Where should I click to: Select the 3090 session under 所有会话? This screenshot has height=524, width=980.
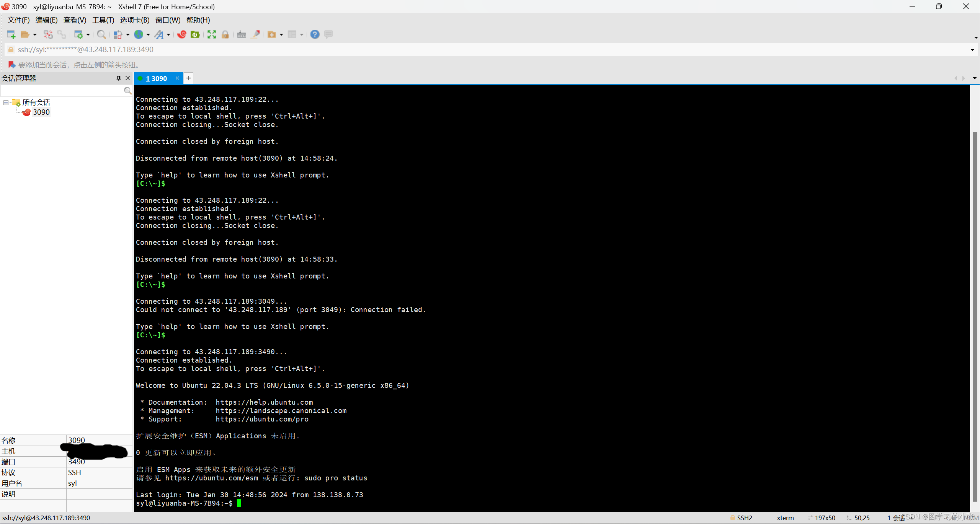click(x=41, y=112)
